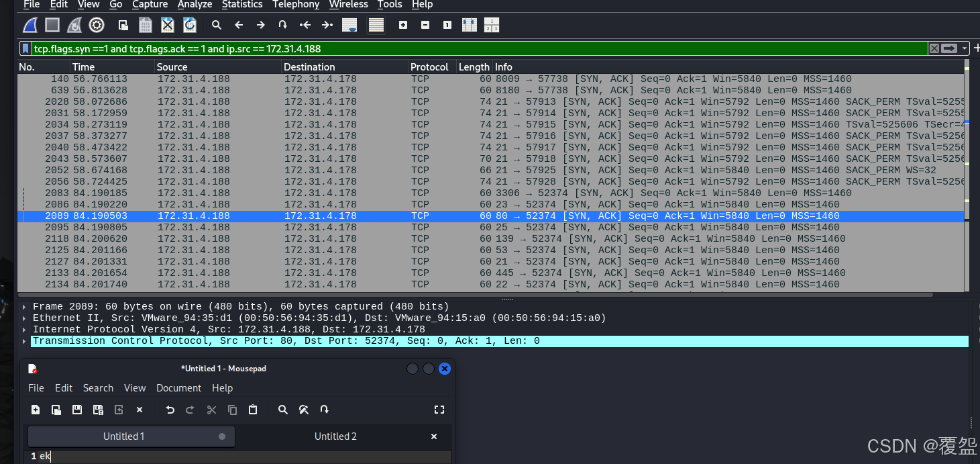Zoom out the Wireshark text

click(x=425, y=25)
